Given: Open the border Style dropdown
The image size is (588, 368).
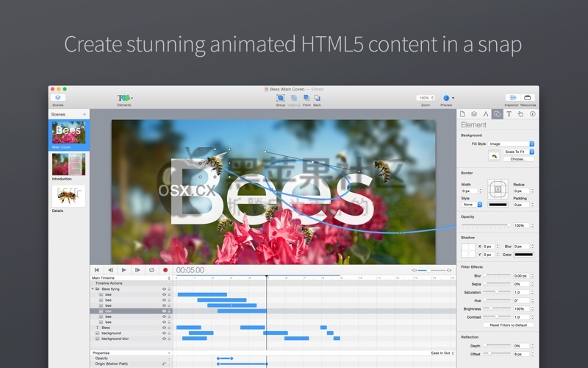Looking at the screenshot, I should tap(472, 205).
